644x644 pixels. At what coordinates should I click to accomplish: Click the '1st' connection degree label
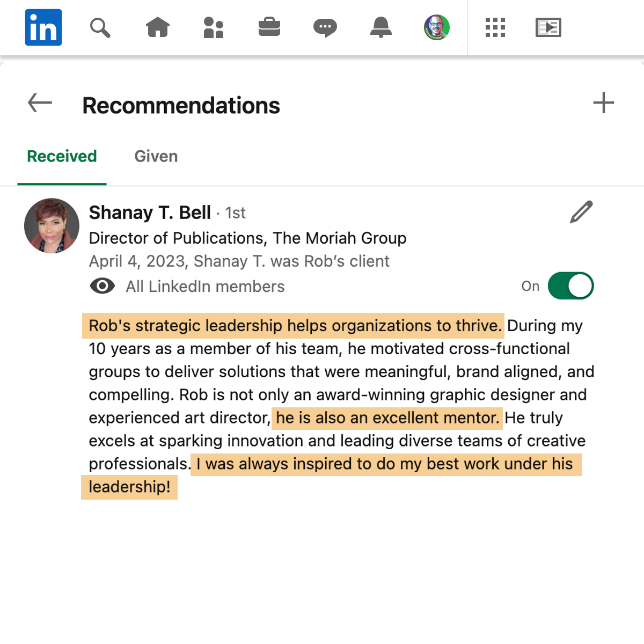tap(235, 213)
